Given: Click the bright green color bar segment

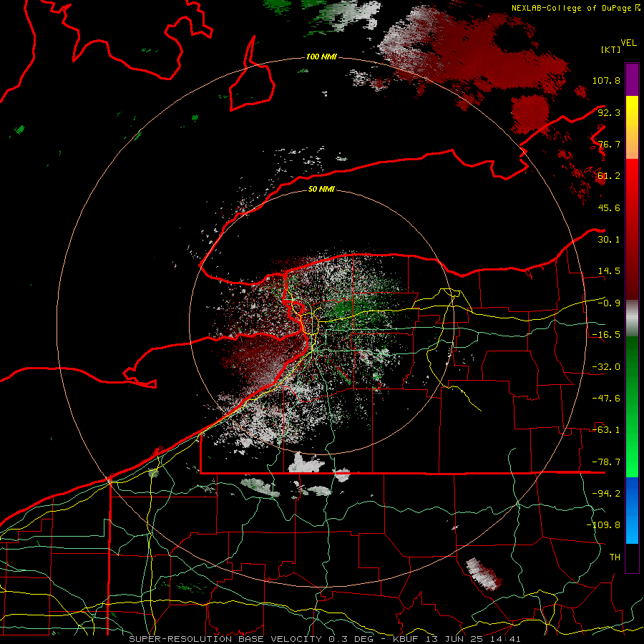Looking at the screenshot, I should pos(632,406).
